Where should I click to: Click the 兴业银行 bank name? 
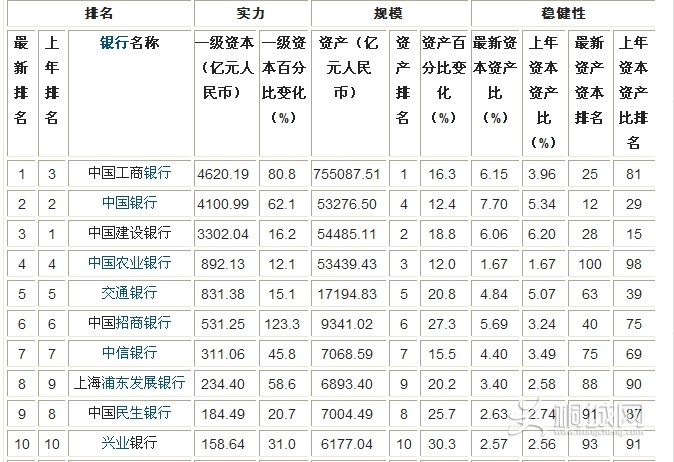(129, 442)
